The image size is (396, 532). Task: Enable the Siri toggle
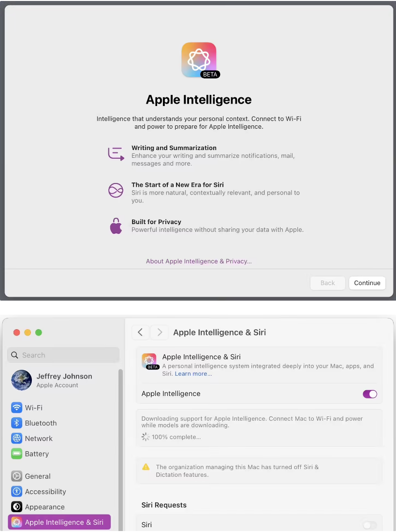pyautogui.click(x=369, y=525)
